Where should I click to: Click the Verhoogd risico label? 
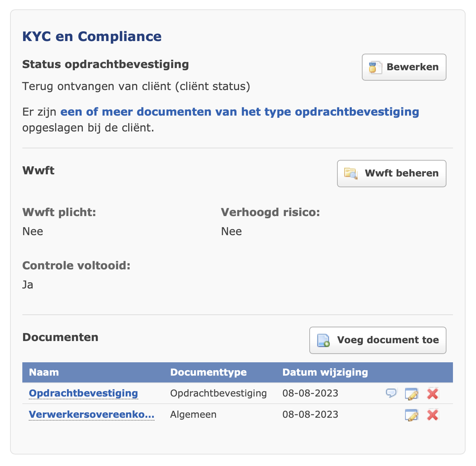click(270, 212)
